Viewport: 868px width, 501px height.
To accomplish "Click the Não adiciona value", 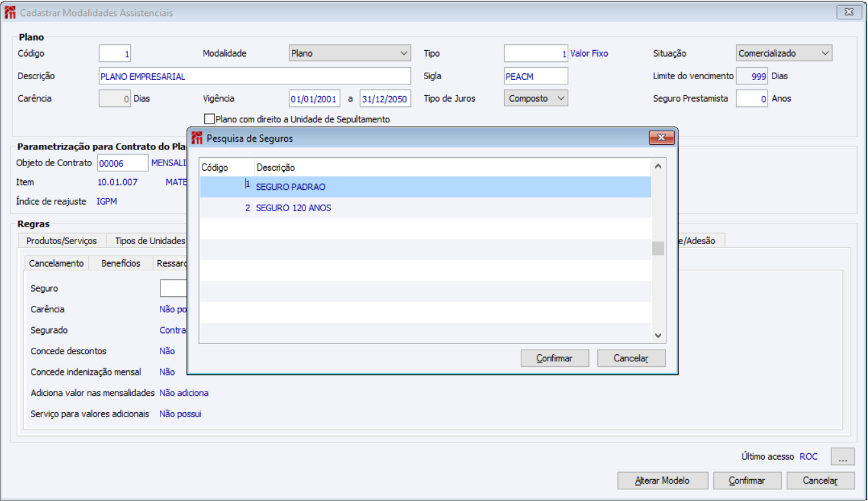I will 184,393.
